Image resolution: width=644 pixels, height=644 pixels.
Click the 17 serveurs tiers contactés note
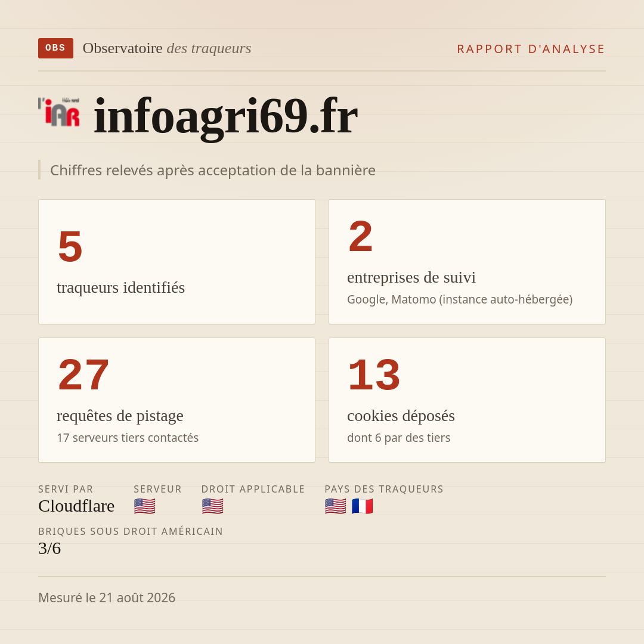point(128,438)
